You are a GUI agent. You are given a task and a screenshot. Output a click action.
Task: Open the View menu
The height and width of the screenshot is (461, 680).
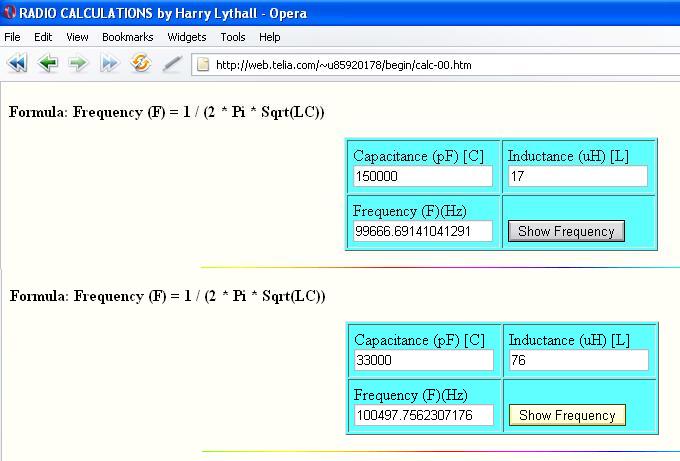click(x=77, y=37)
